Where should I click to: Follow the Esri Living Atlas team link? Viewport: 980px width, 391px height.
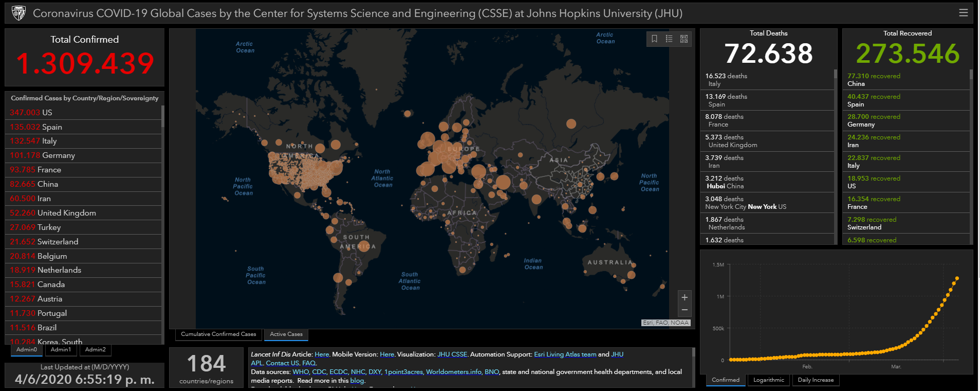565,354
